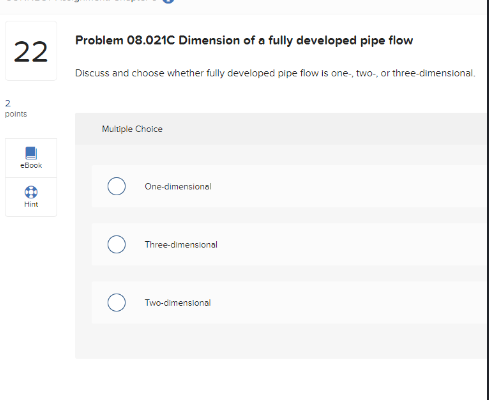Click the 2 points label

coord(16,109)
